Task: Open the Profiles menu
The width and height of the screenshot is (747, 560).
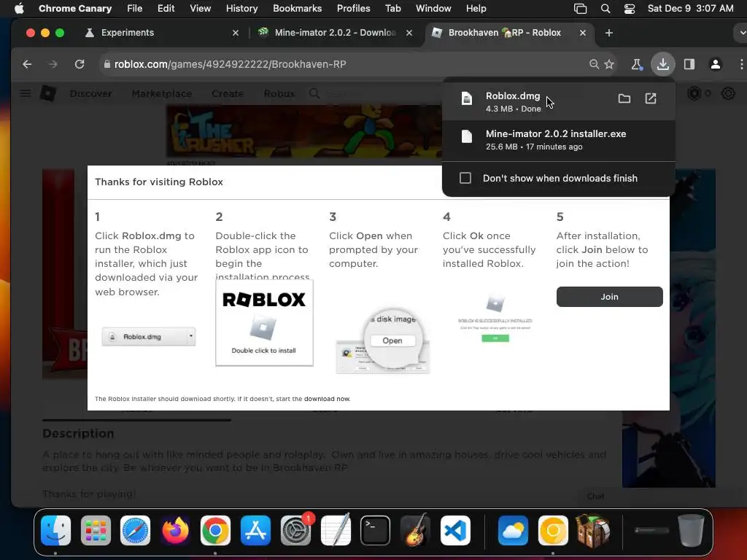Action: 354,9
